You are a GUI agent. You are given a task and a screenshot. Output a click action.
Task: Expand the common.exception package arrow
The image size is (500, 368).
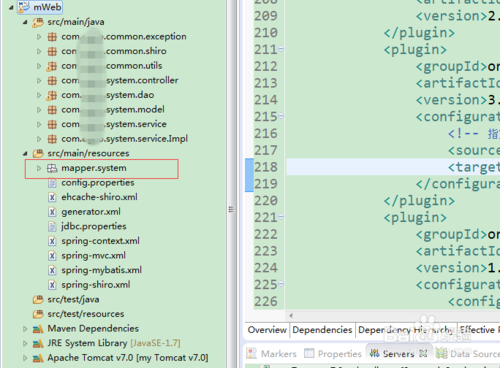pos(39,37)
